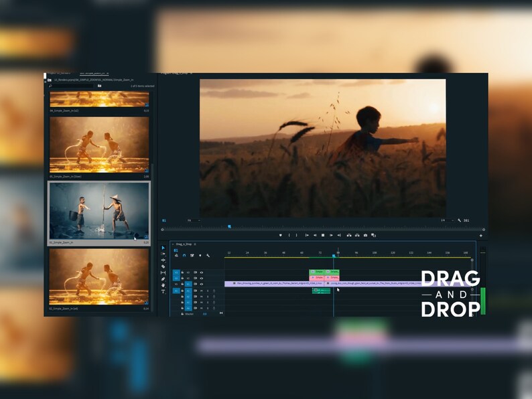Toggle timeline Snap magnet icon
The width and height of the screenshot is (532, 399).
point(184,256)
